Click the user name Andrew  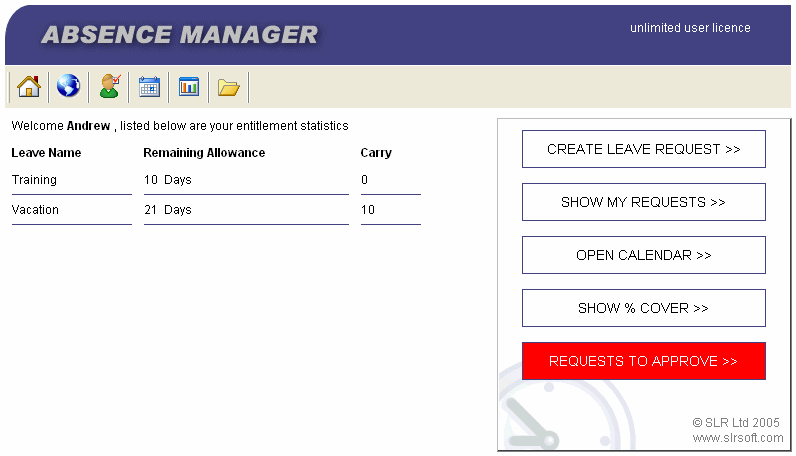pyautogui.click(x=88, y=126)
